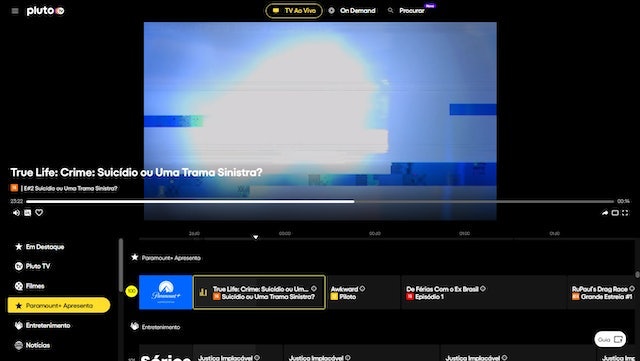Click the Guia button

click(x=610, y=339)
